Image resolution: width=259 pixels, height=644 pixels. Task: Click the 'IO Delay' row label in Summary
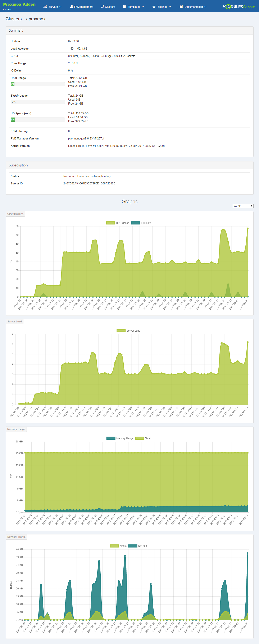point(16,70)
